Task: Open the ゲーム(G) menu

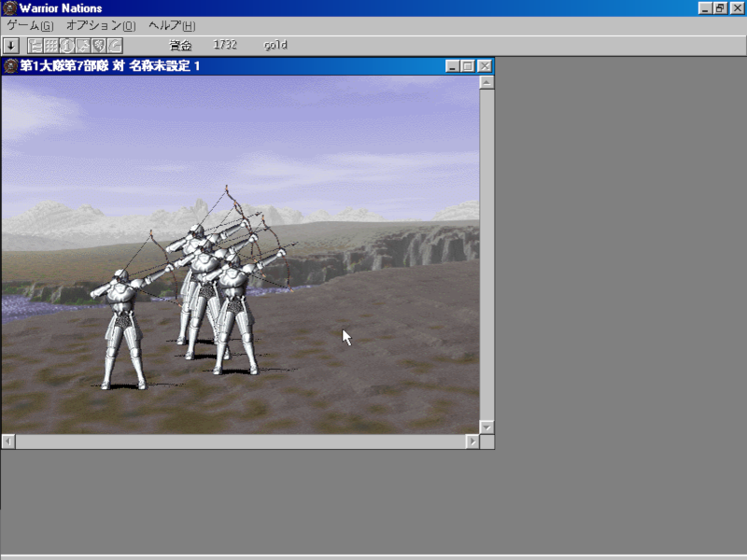Action: point(30,26)
